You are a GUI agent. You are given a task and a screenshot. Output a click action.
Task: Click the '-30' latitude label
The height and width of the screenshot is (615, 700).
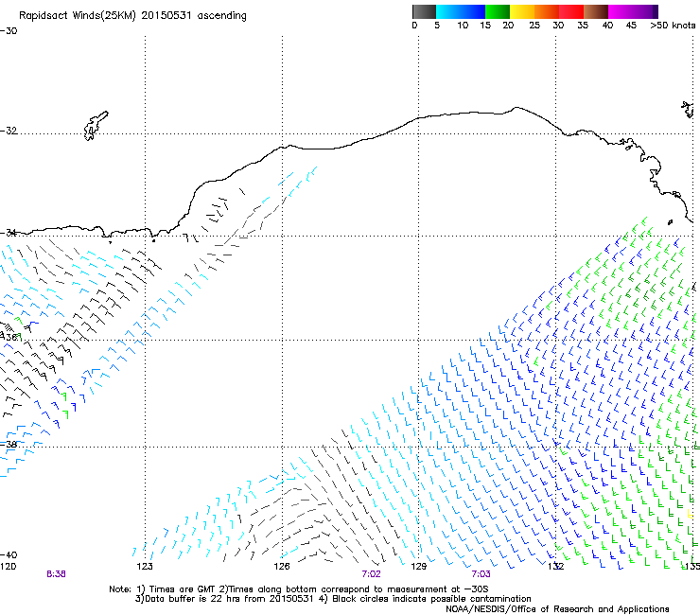[x=9, y=31]
